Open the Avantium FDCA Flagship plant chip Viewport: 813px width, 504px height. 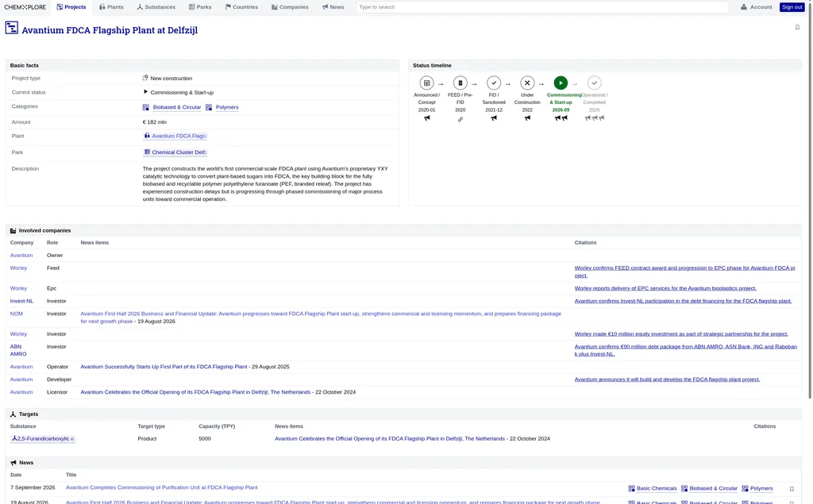pos(175,136)
